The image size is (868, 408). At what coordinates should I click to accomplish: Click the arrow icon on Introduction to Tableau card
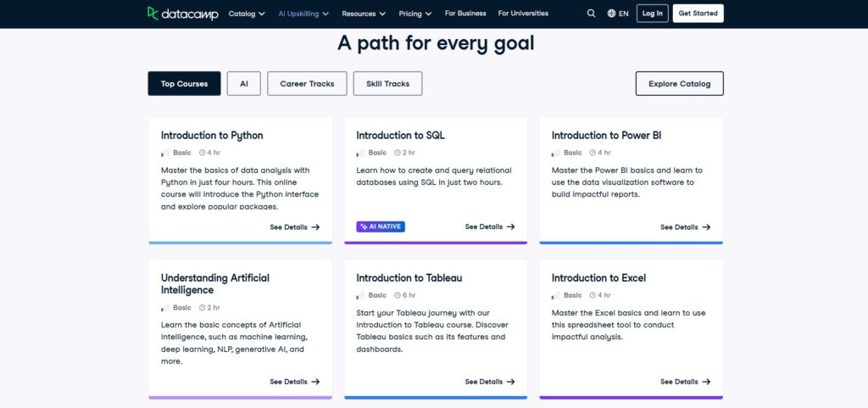point(510,382)
